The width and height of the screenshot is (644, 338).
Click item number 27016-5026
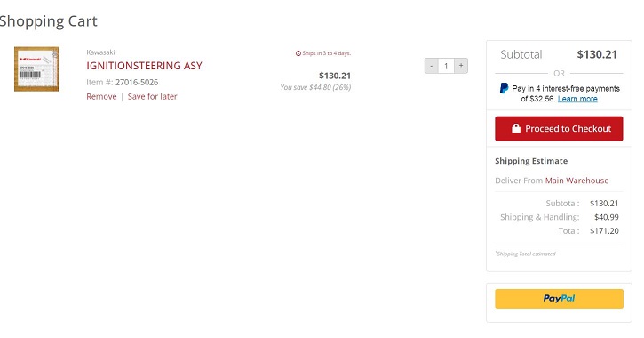click(x=137, y=82)
